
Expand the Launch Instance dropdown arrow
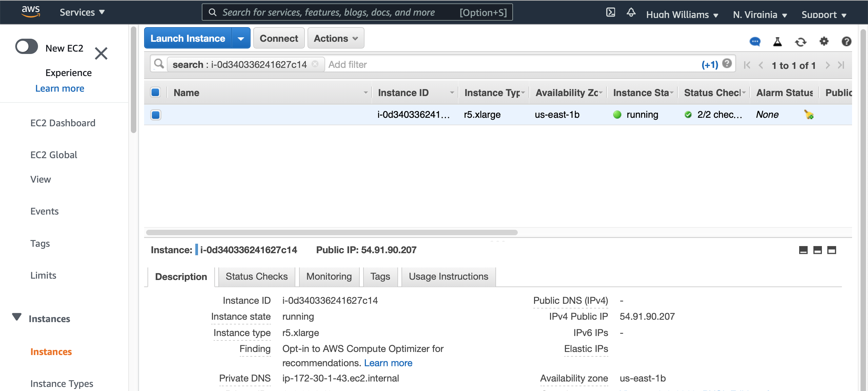pos(241,38)
